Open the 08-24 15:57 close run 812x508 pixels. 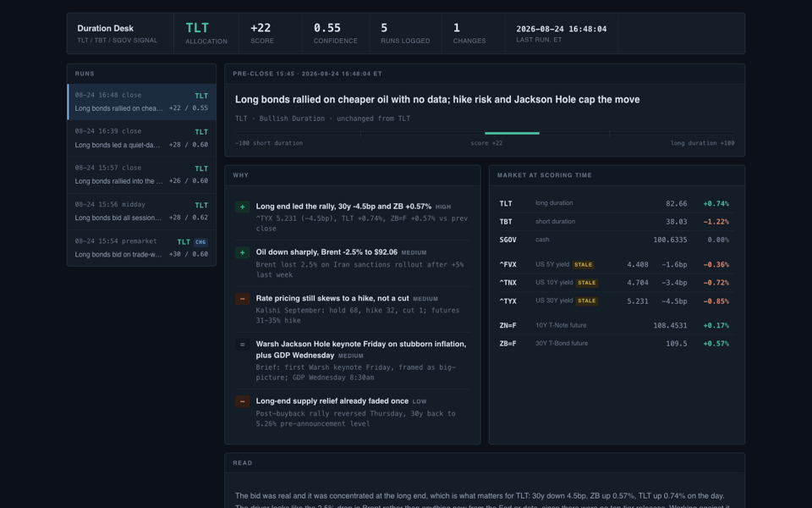pos(142,174)
